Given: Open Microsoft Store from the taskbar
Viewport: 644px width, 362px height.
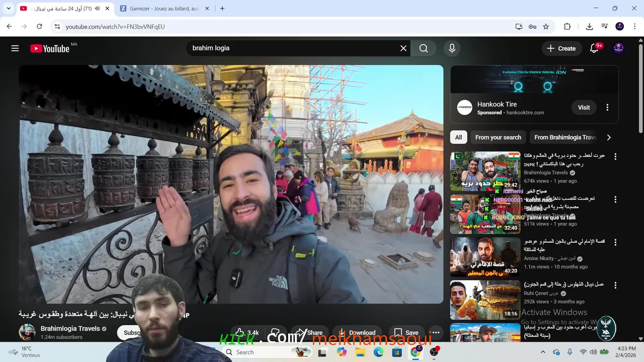Looking at the screenshot, I should point(396,352).
